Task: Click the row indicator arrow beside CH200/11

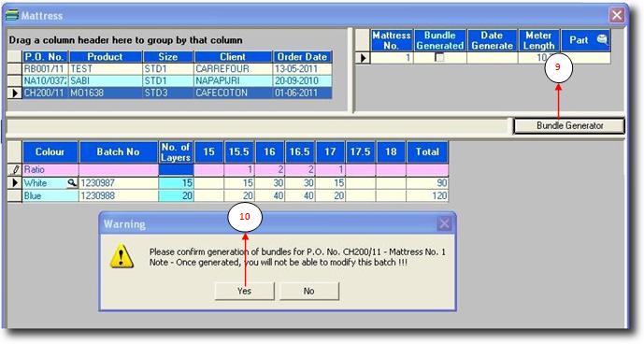Action: (x=15, y=93)
